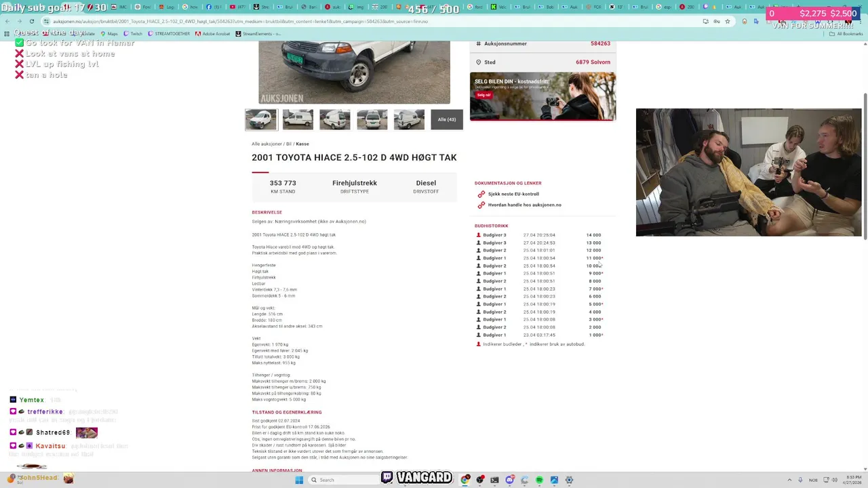
Task: Click the 12 000 bid amount
Action: (x=593, y=250)
